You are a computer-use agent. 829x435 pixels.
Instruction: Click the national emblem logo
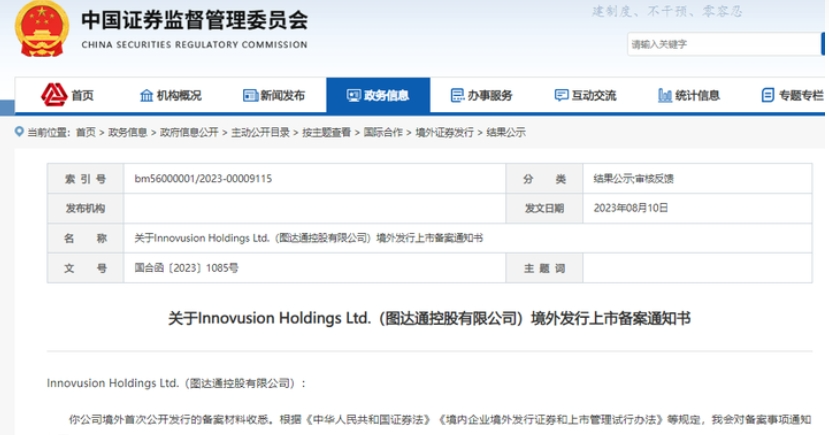tap(42, 29)
